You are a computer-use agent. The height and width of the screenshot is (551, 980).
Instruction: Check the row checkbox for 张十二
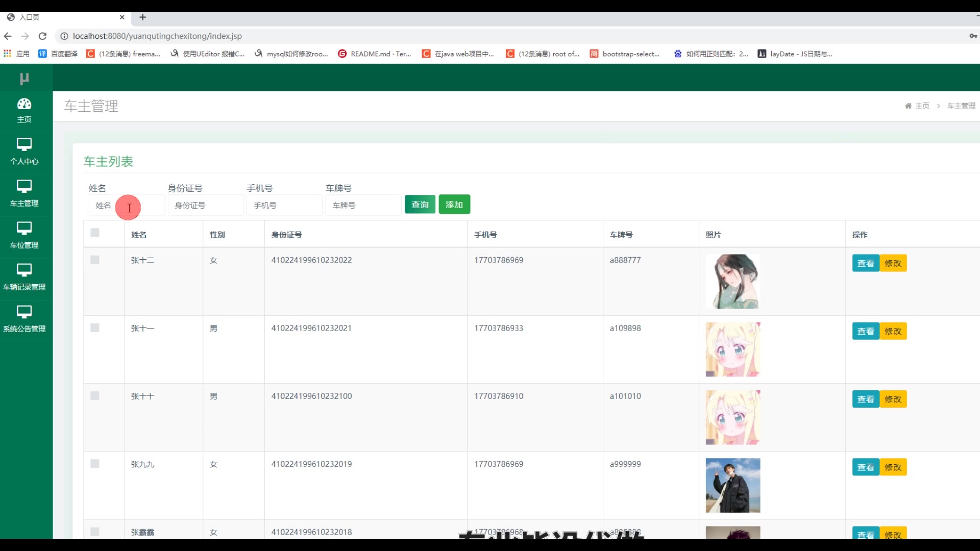coord(95,260)
